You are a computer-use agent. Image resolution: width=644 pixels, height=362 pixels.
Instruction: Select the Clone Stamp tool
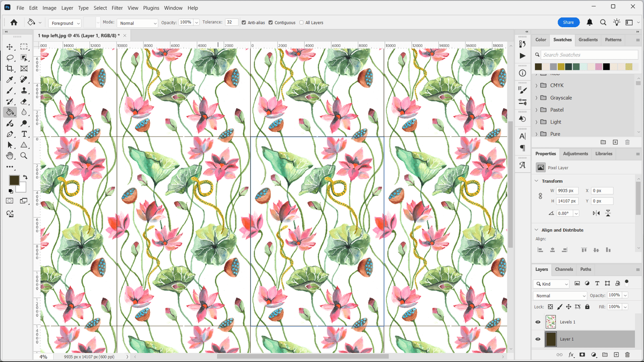[x=24, y=90]
